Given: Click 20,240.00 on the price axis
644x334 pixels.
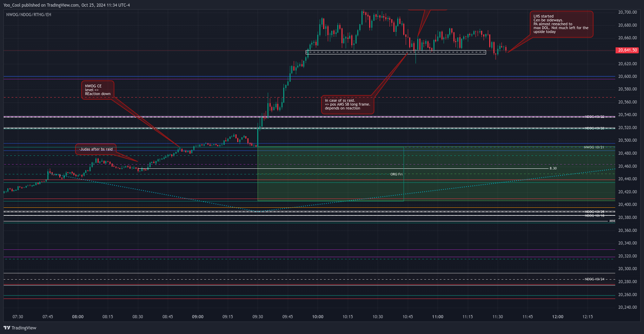Looking at the screenshot, I should tap(628, 307).
